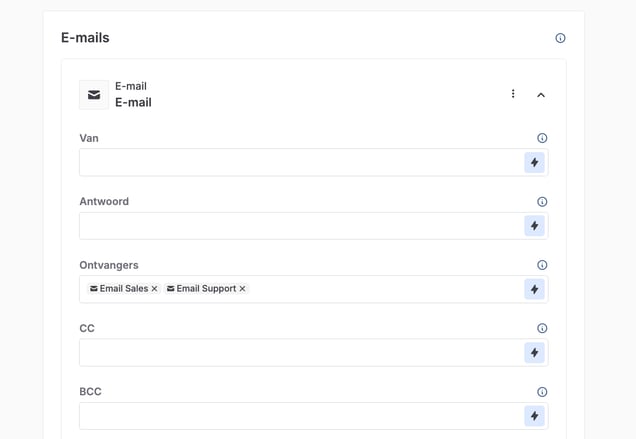Click into the Van input field
The height and width of the screenshot is (439, 636).
pyautogui.click(x=300, y=163)
